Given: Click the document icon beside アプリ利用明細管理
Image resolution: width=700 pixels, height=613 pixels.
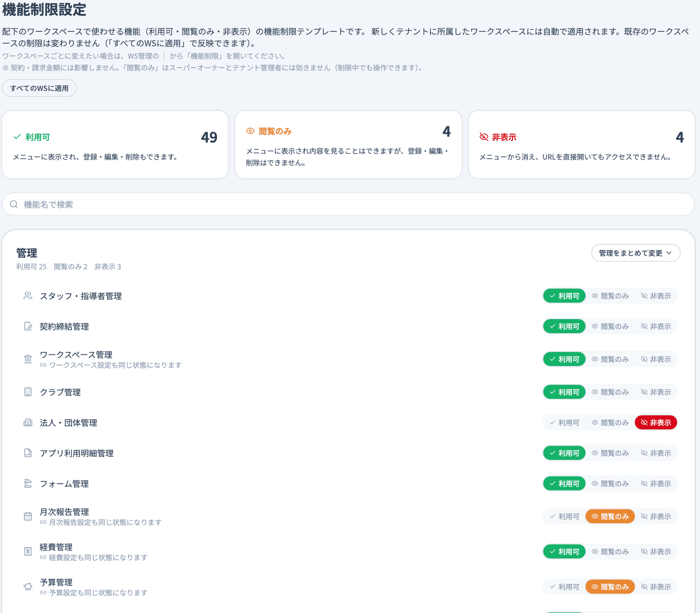Looking at the screenshot, I should coord(28,453).
